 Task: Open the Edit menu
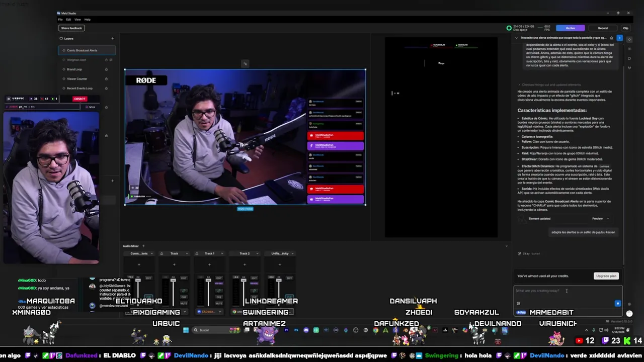pos(68,20)
